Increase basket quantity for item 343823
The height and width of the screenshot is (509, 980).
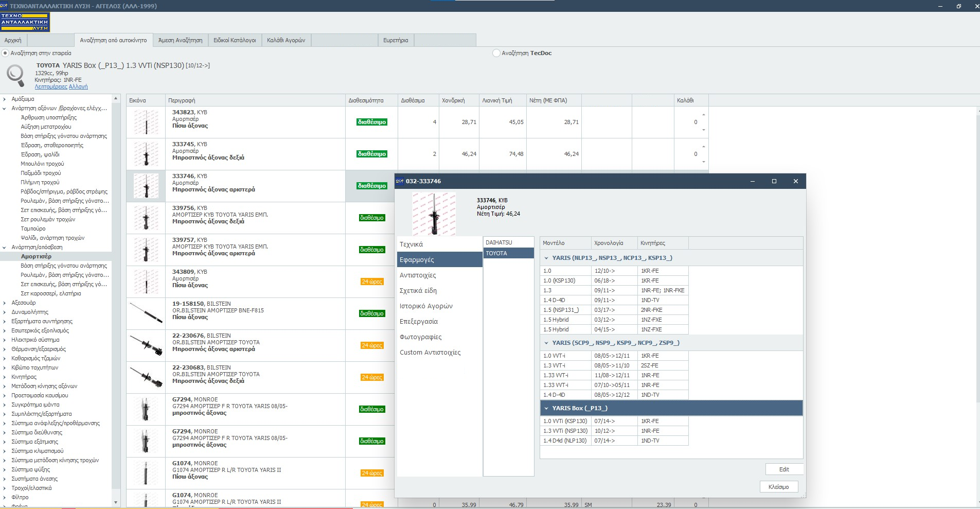coord(703,115)
